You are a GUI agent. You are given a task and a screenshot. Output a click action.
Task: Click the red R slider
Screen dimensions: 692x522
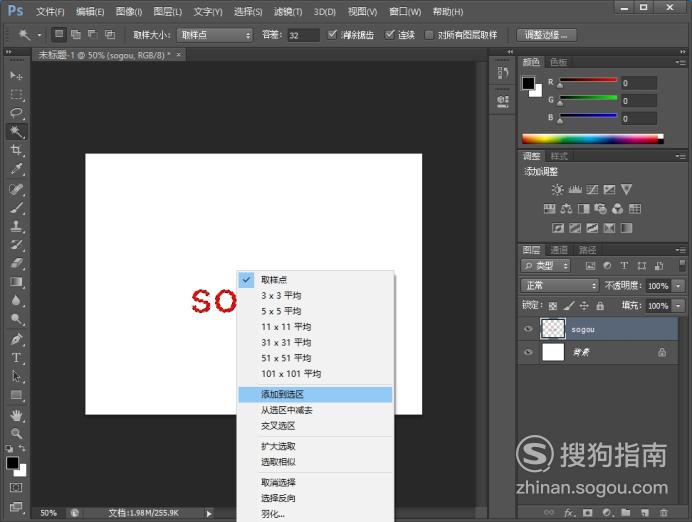pyautogui.click(x=588, y=80)
